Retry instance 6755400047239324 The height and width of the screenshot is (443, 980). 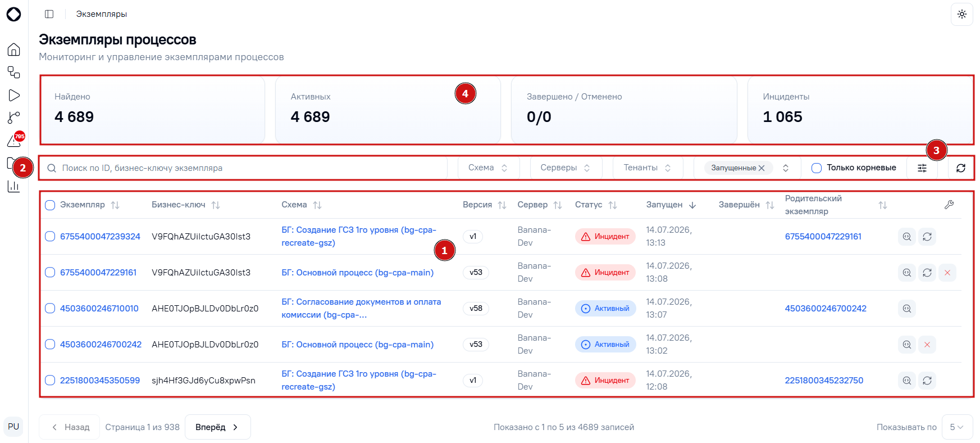[x=927, y=237]
